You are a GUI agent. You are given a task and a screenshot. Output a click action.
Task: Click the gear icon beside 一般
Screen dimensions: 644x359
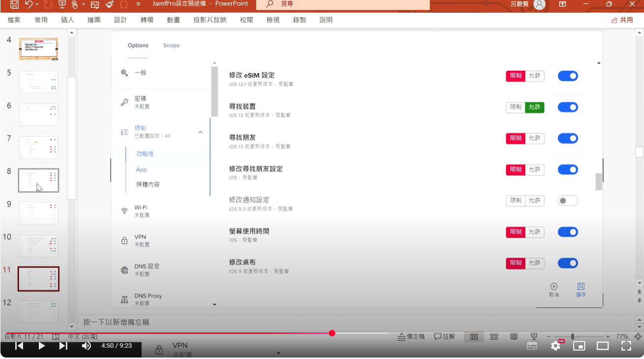pos(124,72)
